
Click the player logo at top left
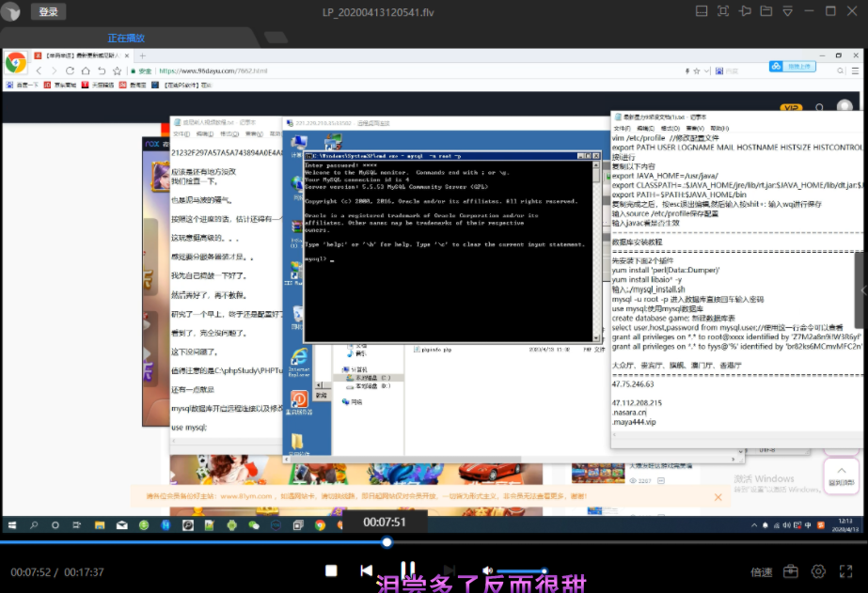point(10,11)
